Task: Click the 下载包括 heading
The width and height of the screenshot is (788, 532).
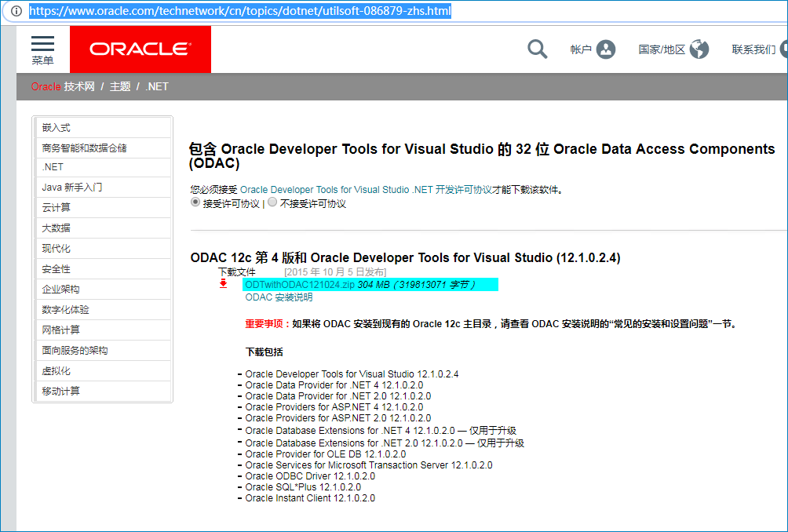Action: (264, 352)
